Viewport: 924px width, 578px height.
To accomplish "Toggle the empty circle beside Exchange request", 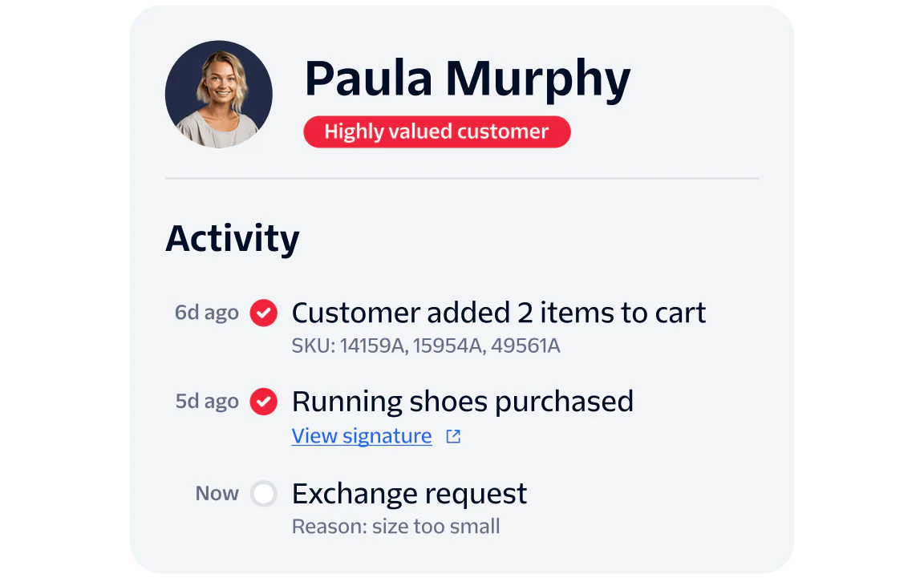I will [x=263, y=494].
